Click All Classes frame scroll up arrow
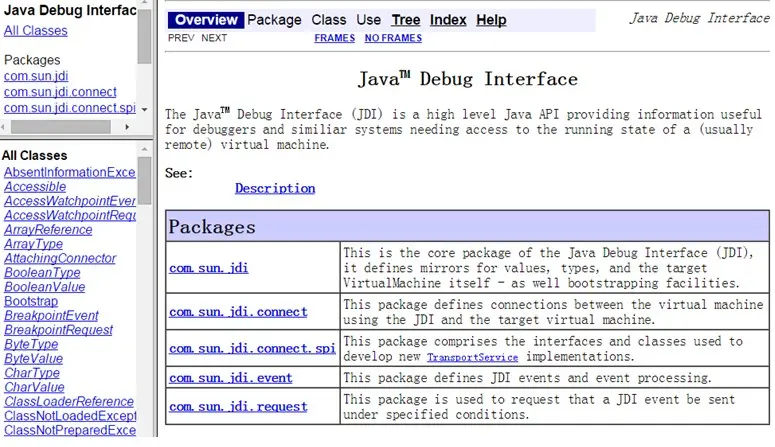This screenshot has height=447, width=775. coord(144,149)
